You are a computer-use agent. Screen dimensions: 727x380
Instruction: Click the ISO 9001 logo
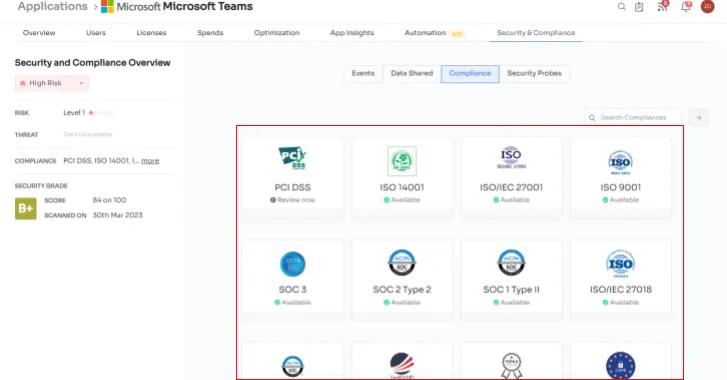point(620,162)
